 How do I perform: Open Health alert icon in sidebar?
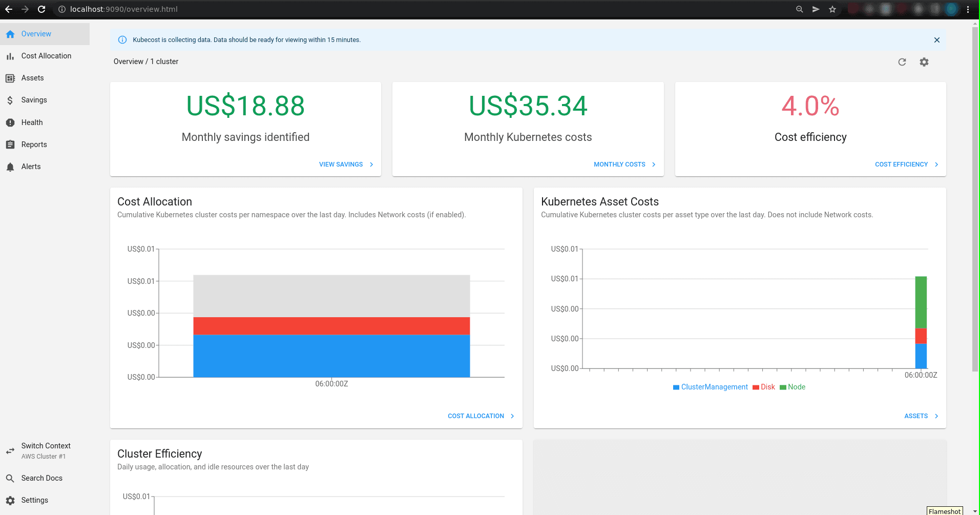click(10, 123)
